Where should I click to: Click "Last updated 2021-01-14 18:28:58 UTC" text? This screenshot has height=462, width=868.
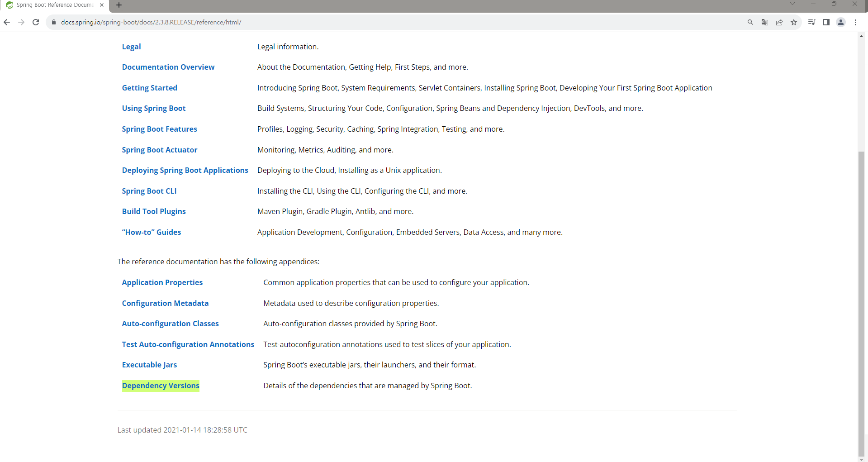coord(182,430)
